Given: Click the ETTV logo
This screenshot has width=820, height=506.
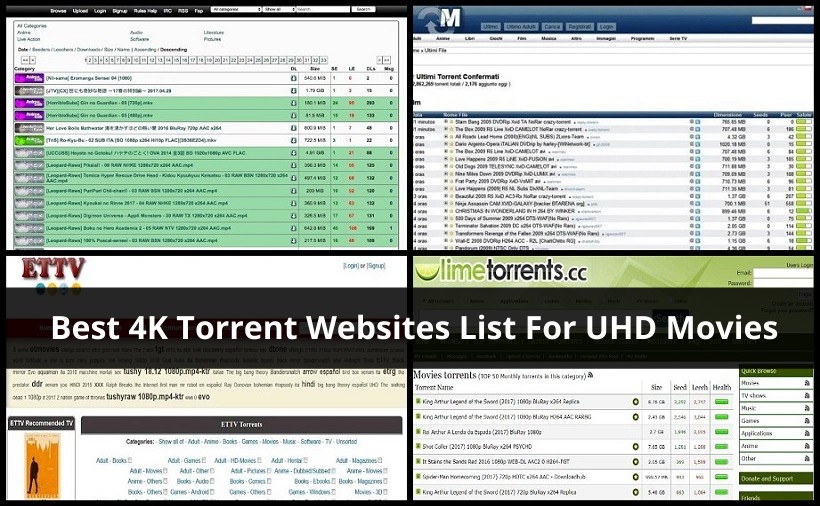Looking at the screenshot, I should [53, 269].
